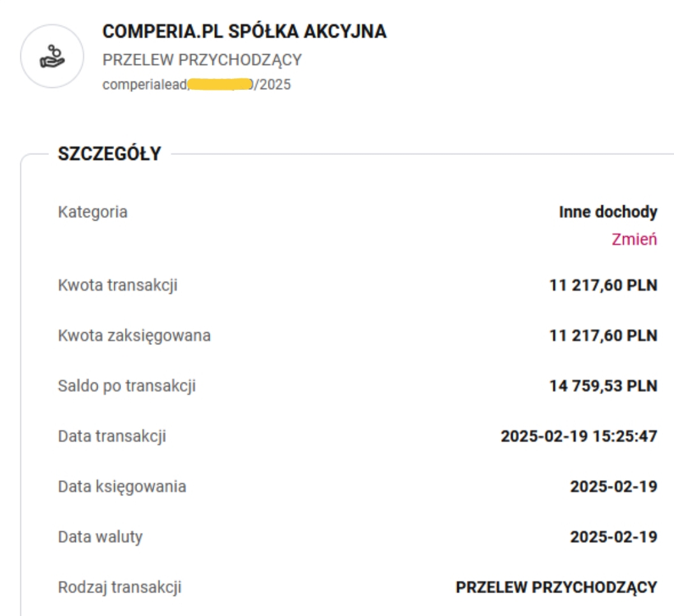The image size is (674, 616).
Task: Click the PRZELEW PRZYCHODZĄCY subtitle under the title
Action: pyautogui.click(x=202, y=61)
